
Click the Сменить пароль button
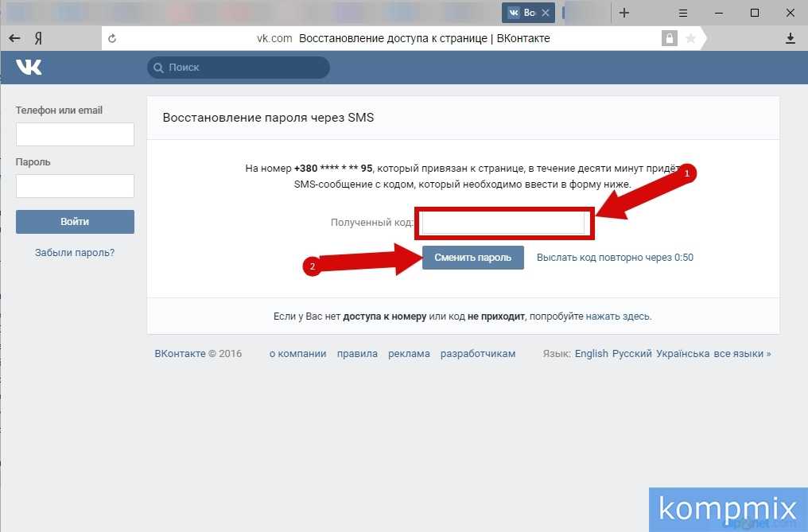tap(473, 257)
